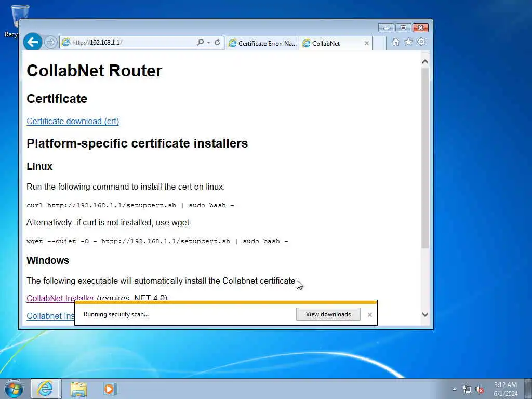The image size is (532, 399).
Task: Close the Internet Explorer window
Action: (421, 28)
